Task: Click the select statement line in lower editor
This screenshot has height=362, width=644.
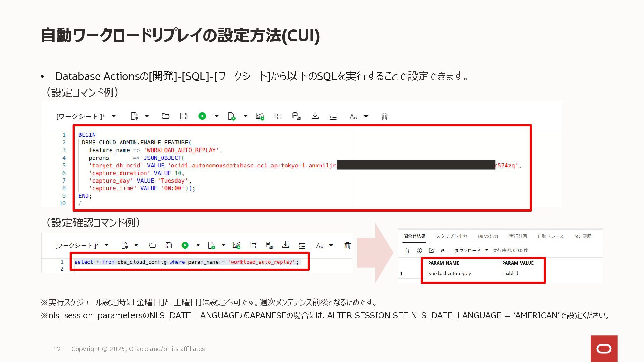Action: click(x=186, y=262)
